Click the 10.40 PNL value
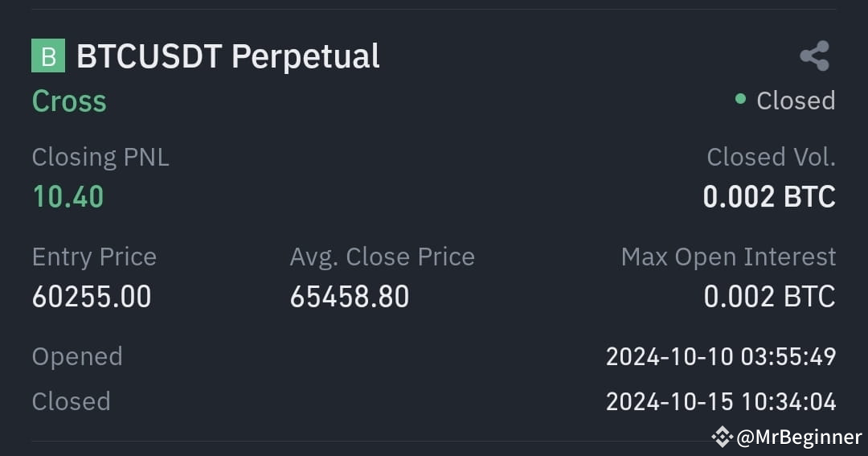 (68, 197)
